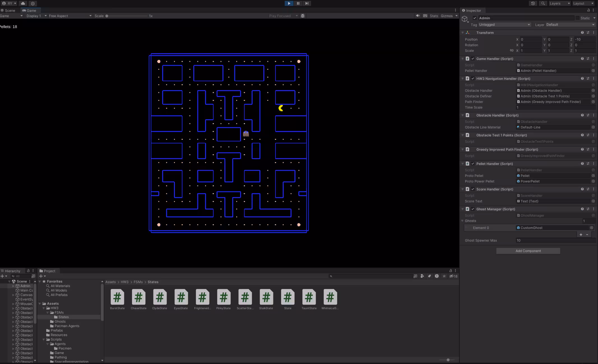The image size is (598, 364).
Task: Click Add Component button
Action: (528, 251)
